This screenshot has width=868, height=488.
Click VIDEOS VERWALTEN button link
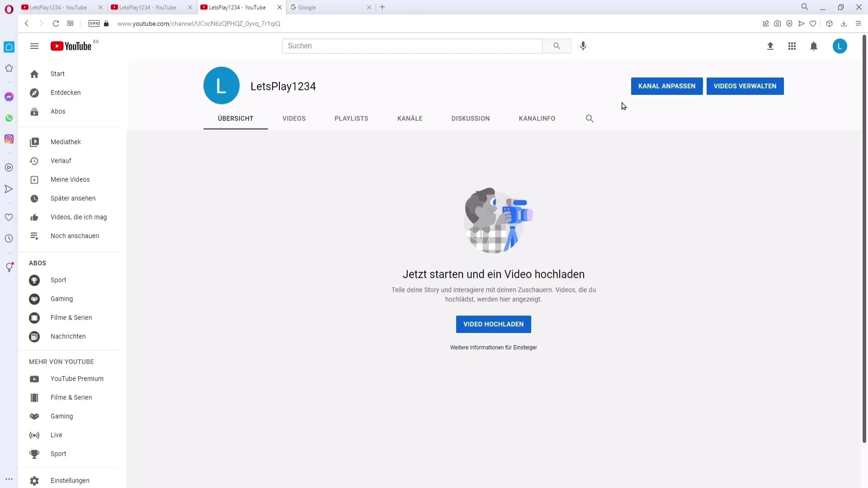click(745, 86)
